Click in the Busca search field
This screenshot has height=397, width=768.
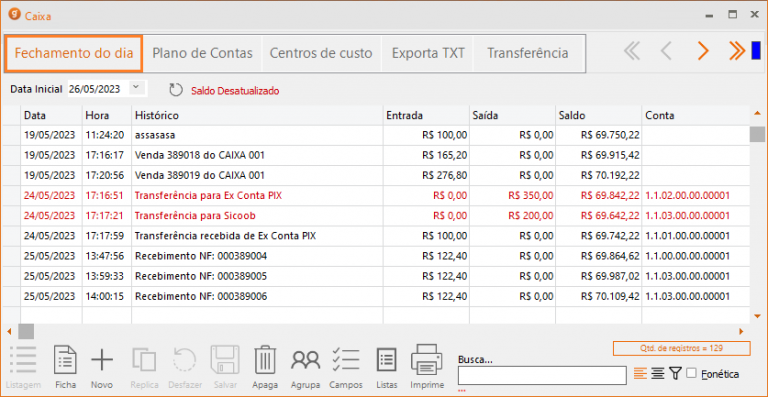pos(542,375)
